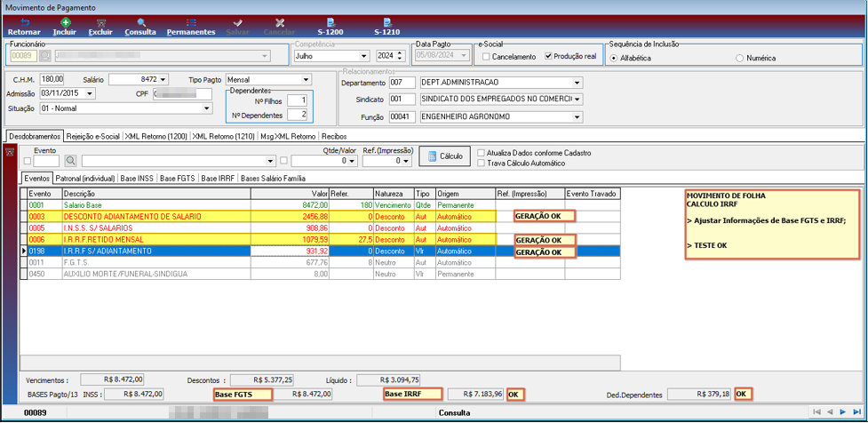
Task: Click the Retornar toolbar icon
Action: point(24,23)
